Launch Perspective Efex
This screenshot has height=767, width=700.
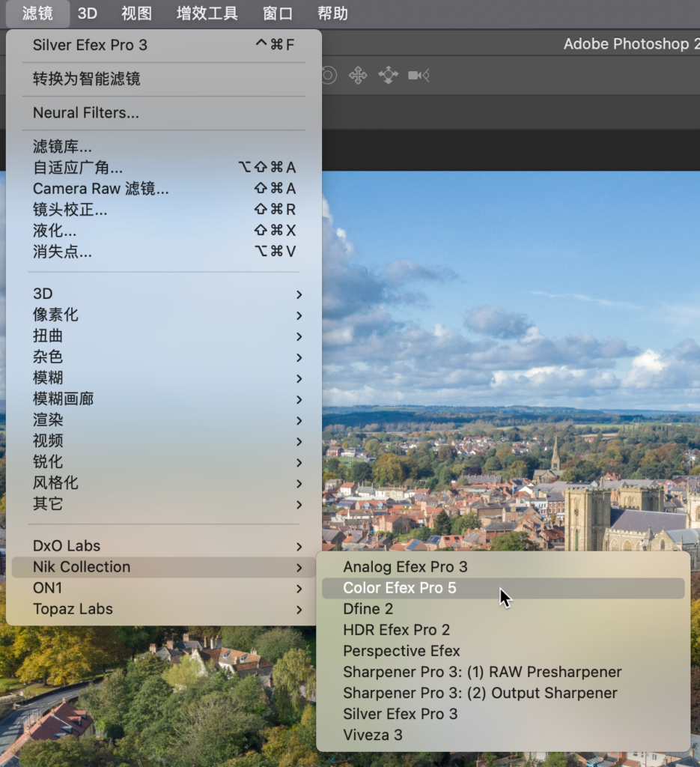pos(503,651)
